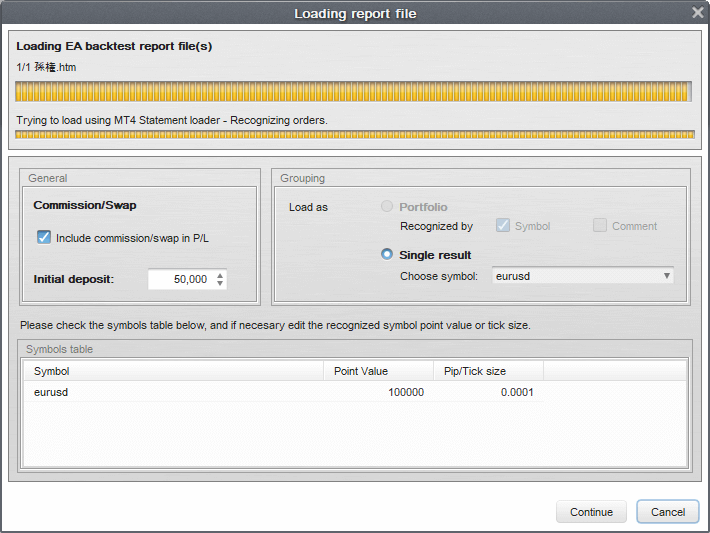Decrease Initial deposit with down arrow

click(x=220, y=284)
